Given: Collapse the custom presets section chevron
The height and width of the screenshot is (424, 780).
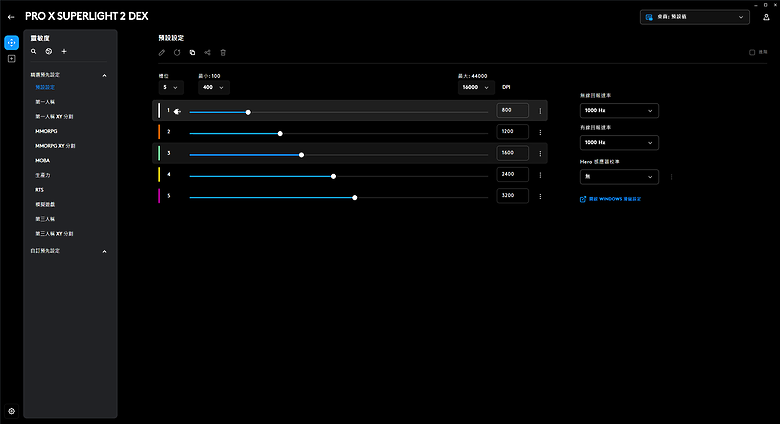Looking at the screenshot, I should pos(104,252).
